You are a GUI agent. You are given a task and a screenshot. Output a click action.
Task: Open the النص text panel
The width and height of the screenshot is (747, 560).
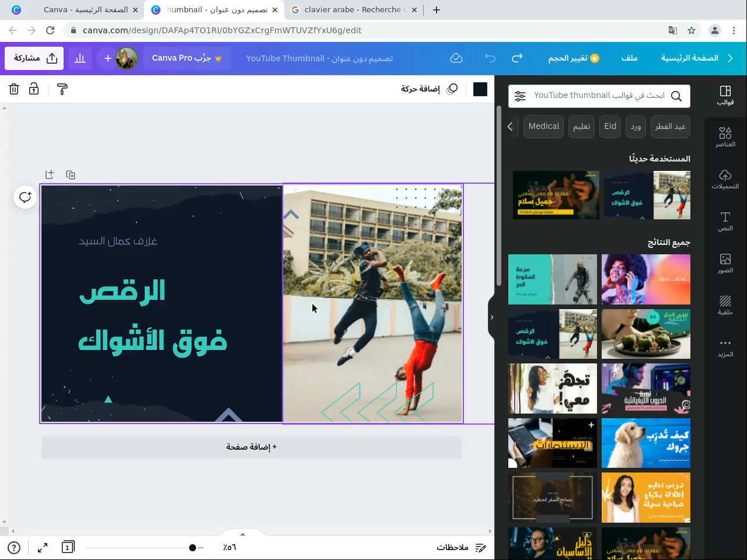pyautogui.click(x=725, y=221)
